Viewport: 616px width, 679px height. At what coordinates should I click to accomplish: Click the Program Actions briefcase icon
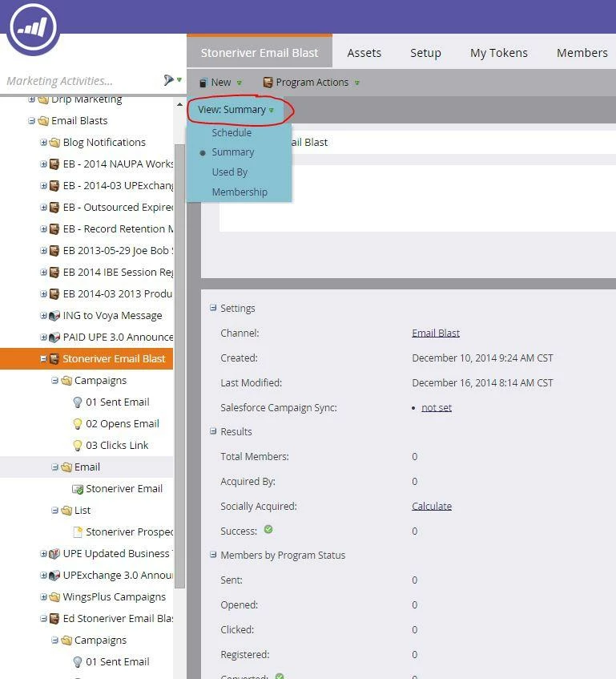coord(268,83)
